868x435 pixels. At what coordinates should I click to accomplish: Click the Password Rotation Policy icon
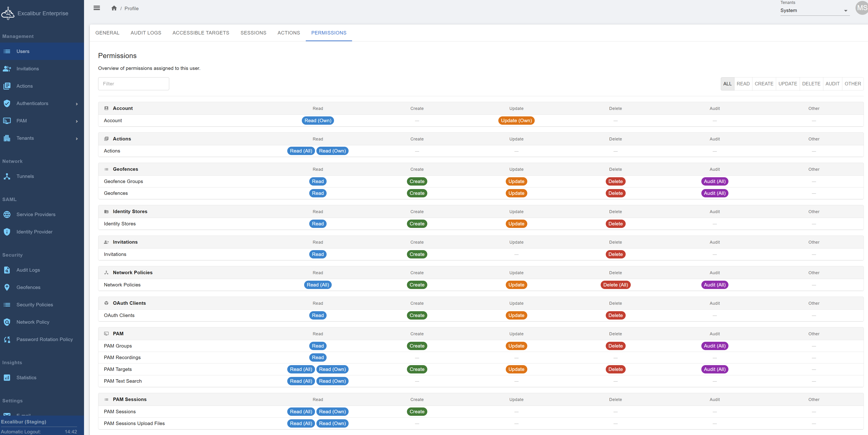click(7, 339)
